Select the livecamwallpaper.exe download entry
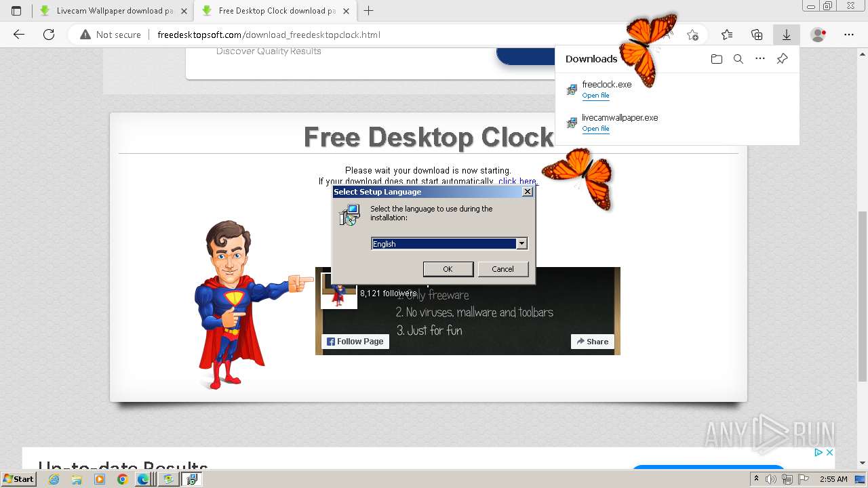The width and height of the screenshot is (868, 488). pos(677,123)
